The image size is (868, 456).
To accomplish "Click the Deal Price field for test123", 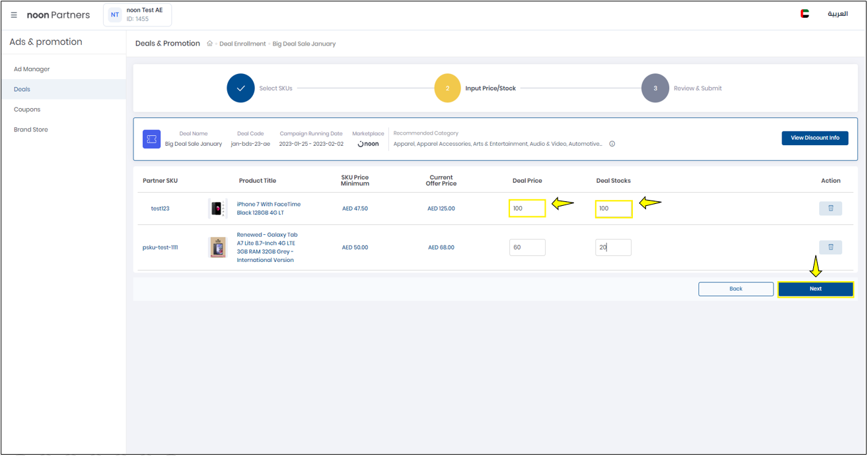I will point(527,209).
